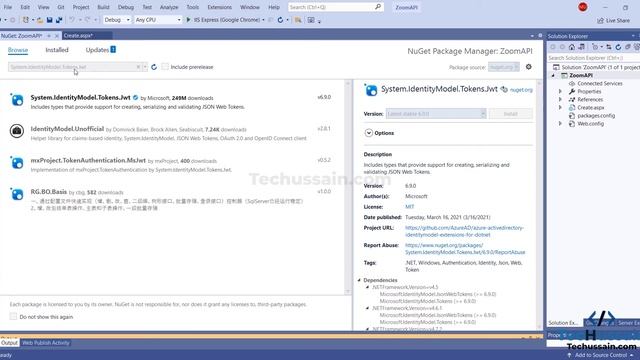The height and width of the screenshot is (360, 640).
Task: Open the Tools menu
Action: [193, 7]
